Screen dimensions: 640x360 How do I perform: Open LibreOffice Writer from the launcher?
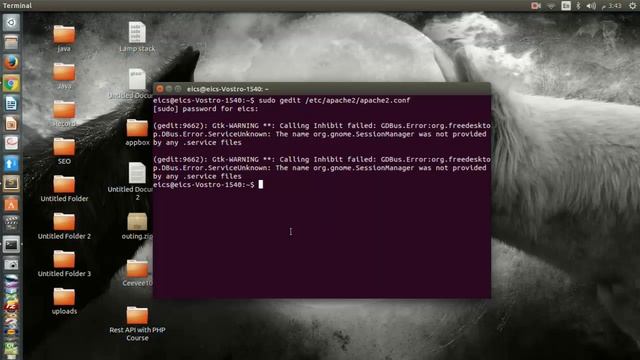[x=11, y=103]
